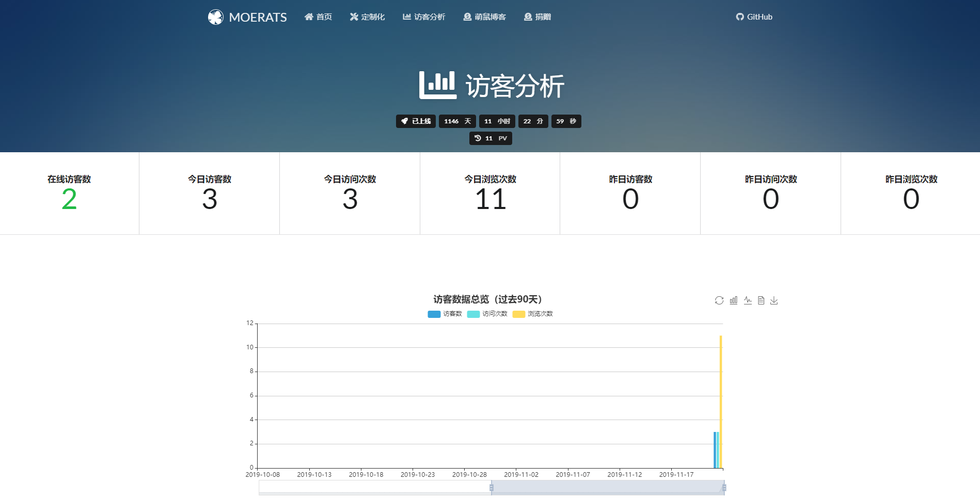980x498 pixels.
Task: Open 萌鼠博客 blog link
Action: 484,17
